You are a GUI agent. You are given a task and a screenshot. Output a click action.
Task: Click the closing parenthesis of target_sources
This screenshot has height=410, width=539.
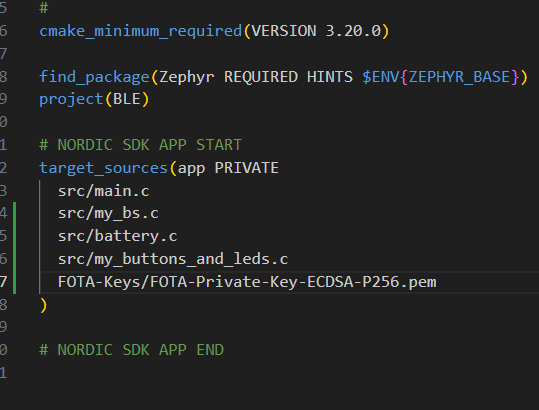43,305
